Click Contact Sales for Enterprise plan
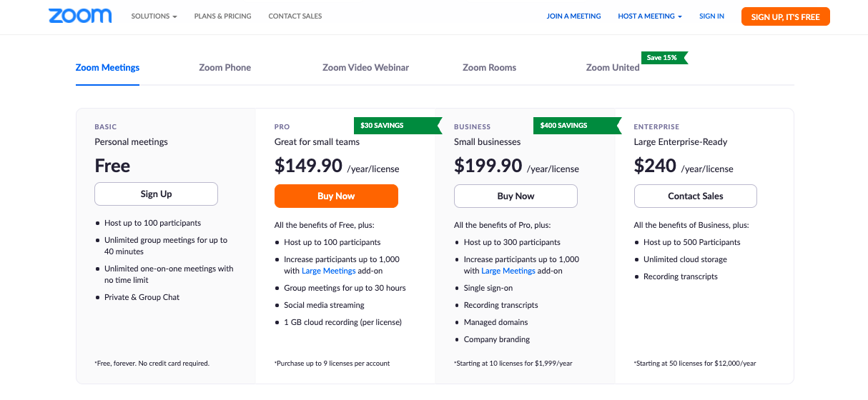868x400 pixels. coord(695,196)
